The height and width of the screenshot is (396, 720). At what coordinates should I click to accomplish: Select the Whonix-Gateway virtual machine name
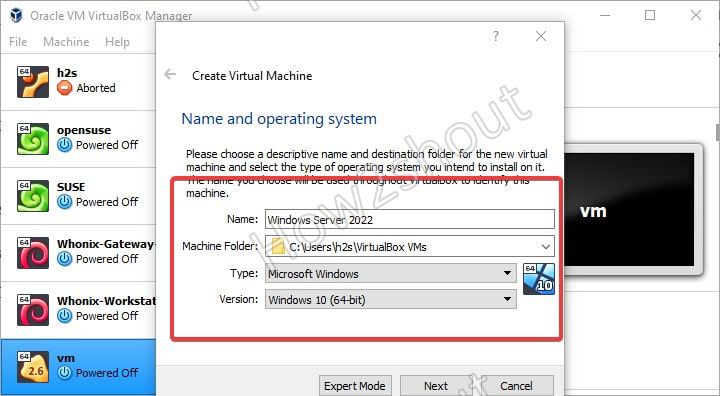(x=106, y=244)
